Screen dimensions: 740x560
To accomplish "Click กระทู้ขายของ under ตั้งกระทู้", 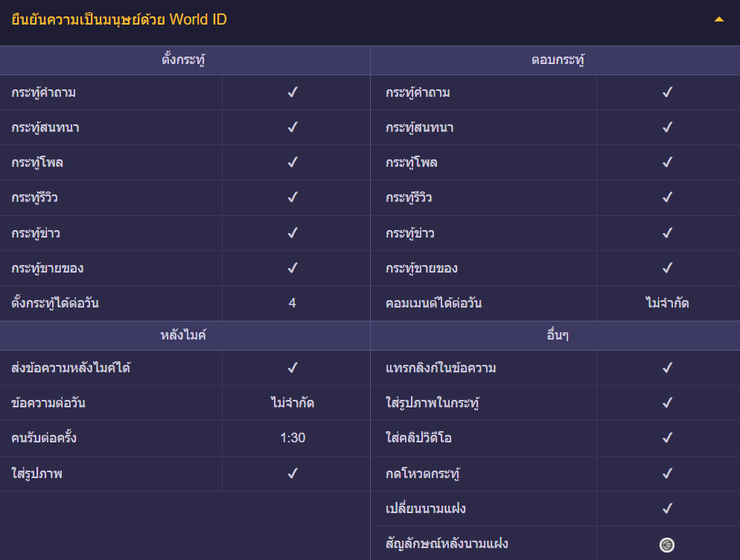I will coord(47,268).
